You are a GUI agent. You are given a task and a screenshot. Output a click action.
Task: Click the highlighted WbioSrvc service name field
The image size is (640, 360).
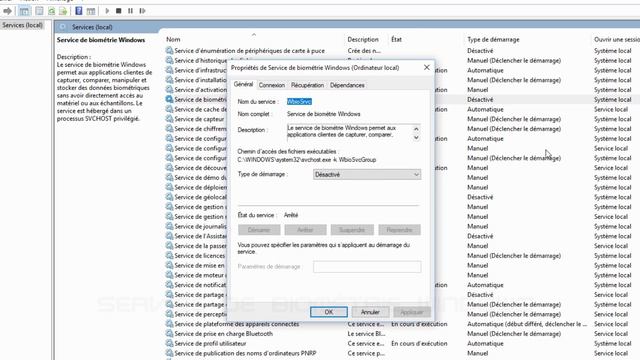pyautogui.click(x=300, y=101)
